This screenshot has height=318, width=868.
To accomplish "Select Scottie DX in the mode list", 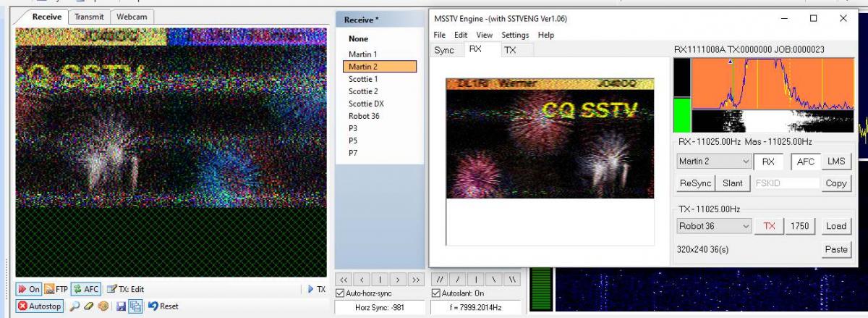I will (x=366, y=104).
